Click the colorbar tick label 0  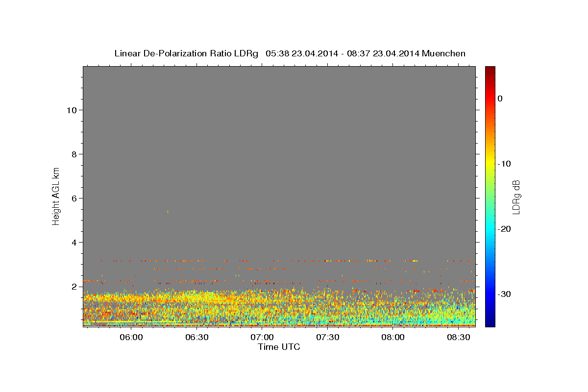(x=500, y=98)
